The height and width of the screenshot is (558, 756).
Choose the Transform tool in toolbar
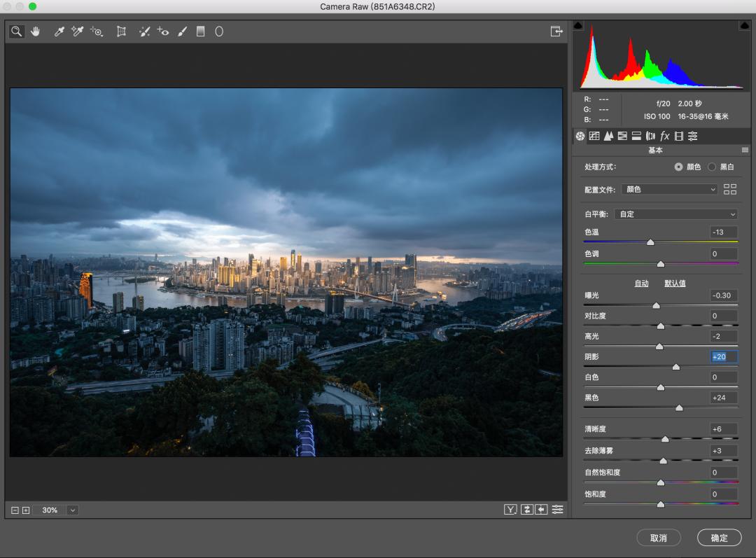pyautogui.click(x=121, y=32)
